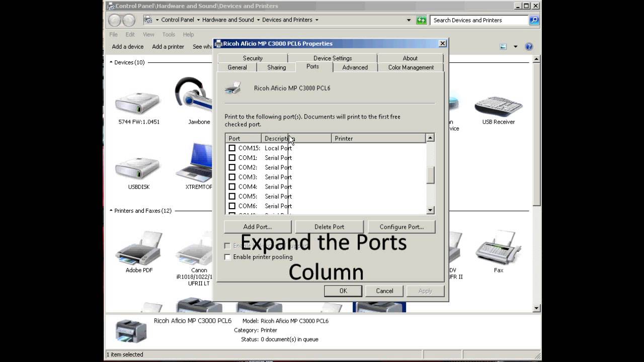This screenshot has height=362, width=644.
Task: Click the Forward navigation arrow button
Action: 129,20
